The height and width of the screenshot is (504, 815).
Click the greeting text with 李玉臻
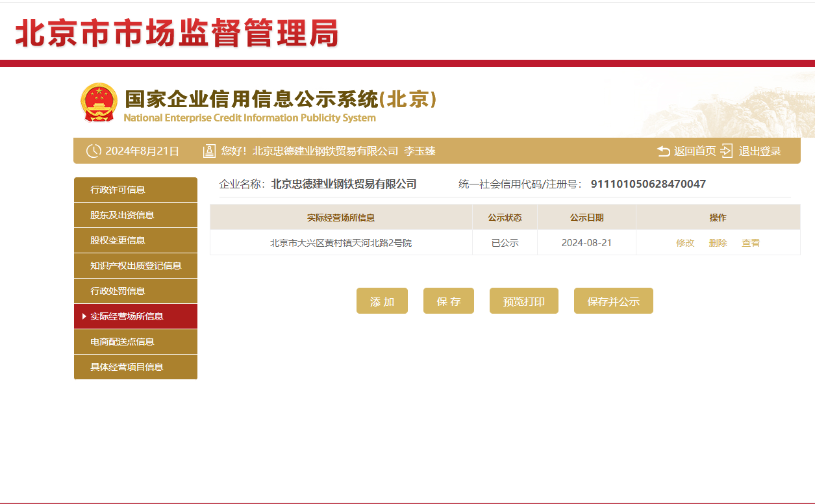click(328, 151)
